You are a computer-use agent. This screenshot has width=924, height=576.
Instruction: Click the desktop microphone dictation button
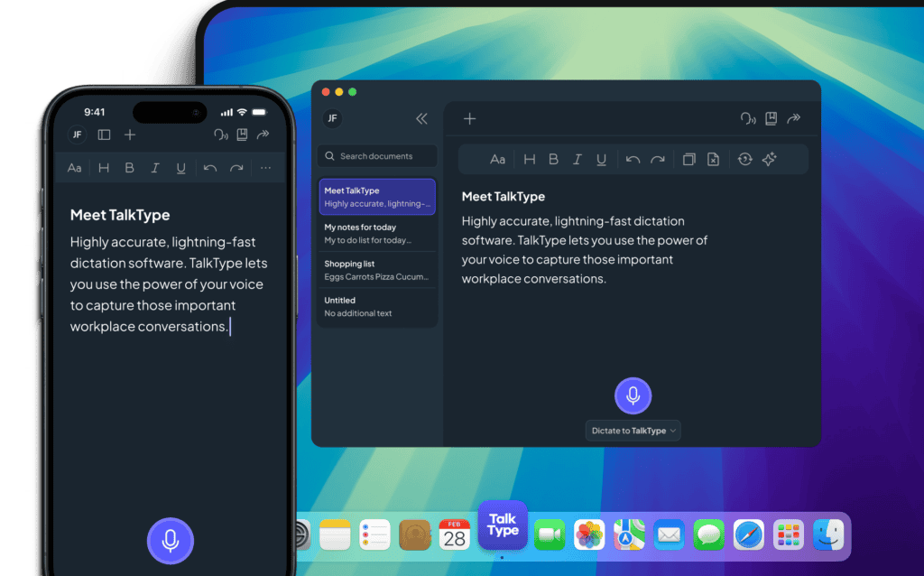pos(633,395)
